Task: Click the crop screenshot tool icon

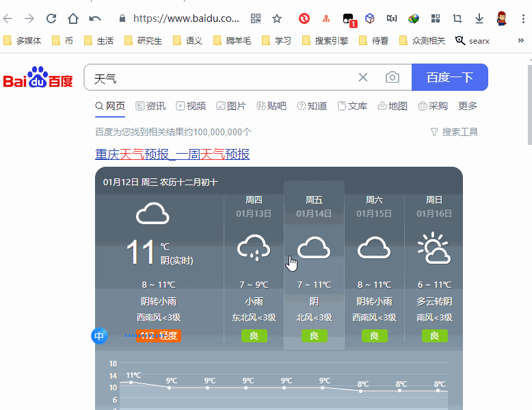Action: [x=457, y=18]
